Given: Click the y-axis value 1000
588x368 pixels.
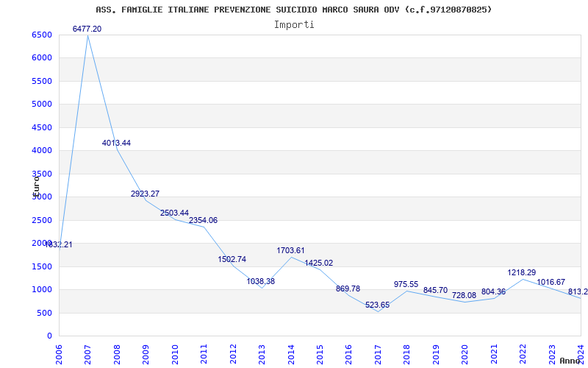Looking at the screenshot, I should pos(42,289).
